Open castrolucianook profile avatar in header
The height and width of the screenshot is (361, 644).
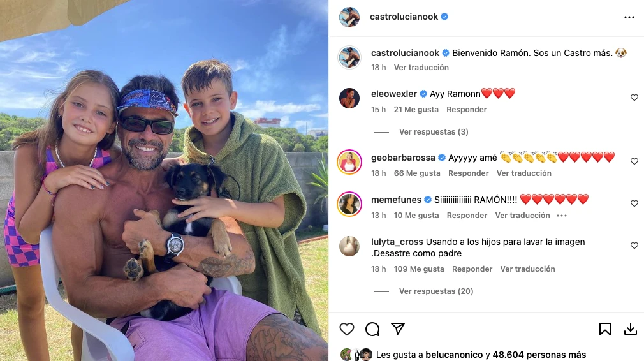coord(349,17)
